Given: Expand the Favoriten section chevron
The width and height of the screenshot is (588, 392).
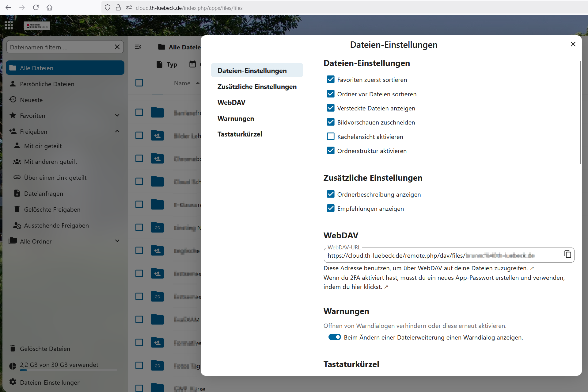Looking at the screenshot, I should [117, 116].
